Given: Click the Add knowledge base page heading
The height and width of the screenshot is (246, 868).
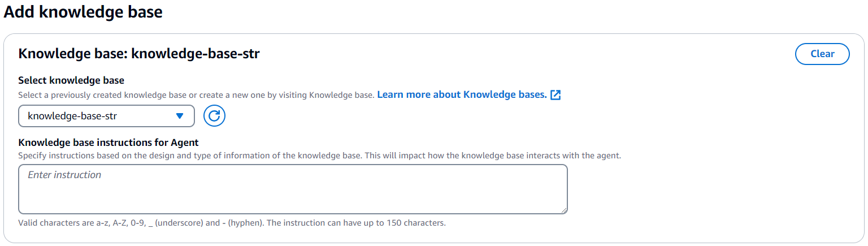Looking at the screenshot, I should pos(83,12).
